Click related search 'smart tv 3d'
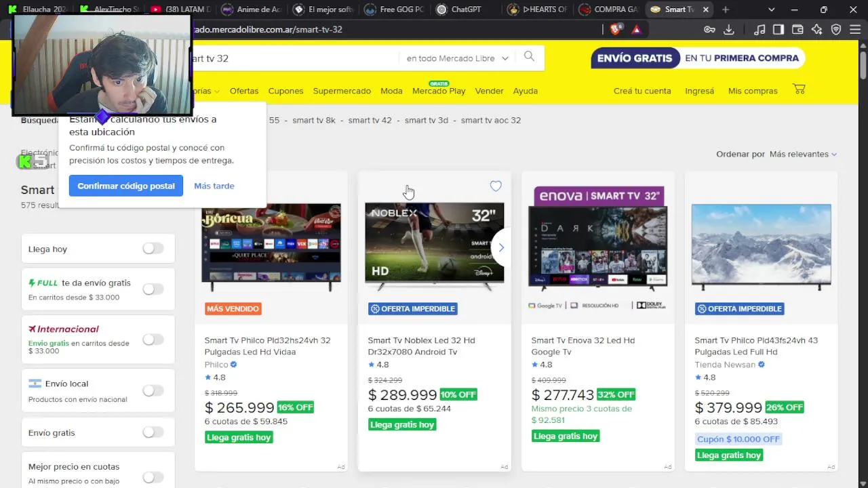Image resolution: width=868 pixels, height=488 pixels. (x=427, y=120)
